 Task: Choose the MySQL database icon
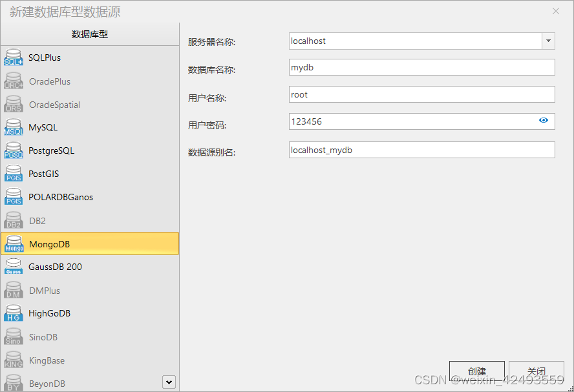click(14, 127)
